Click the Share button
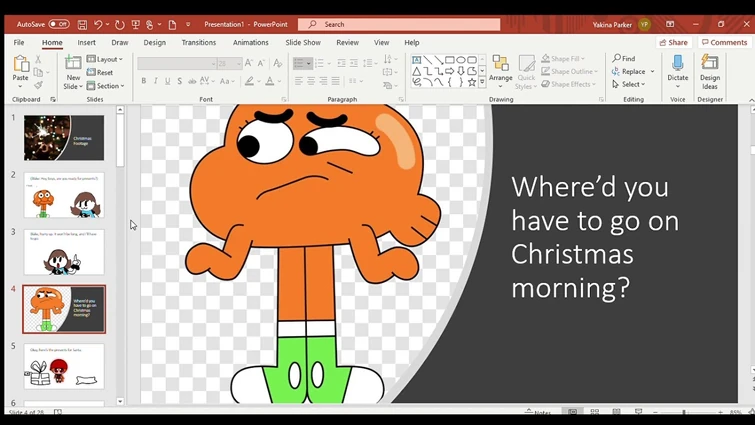 (x=674, y=42)
